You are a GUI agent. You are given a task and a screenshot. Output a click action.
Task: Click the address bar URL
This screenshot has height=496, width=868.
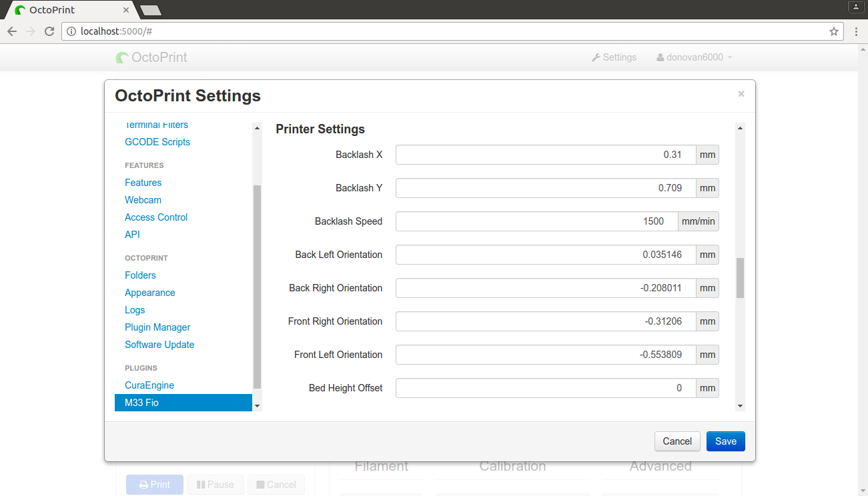[117, 31]
